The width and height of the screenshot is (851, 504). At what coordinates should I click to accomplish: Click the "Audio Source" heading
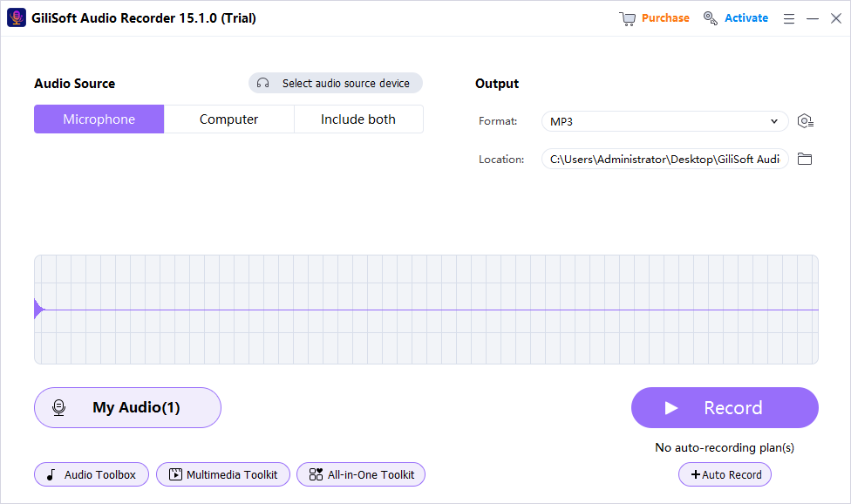pos(75,84)
